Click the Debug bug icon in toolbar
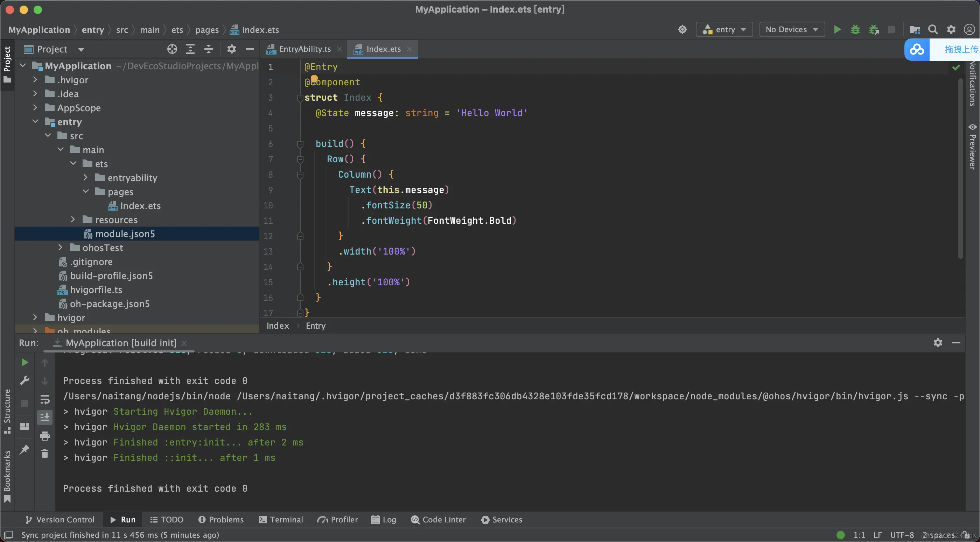This screenshot has width=980, height=542. coord(855,30)
